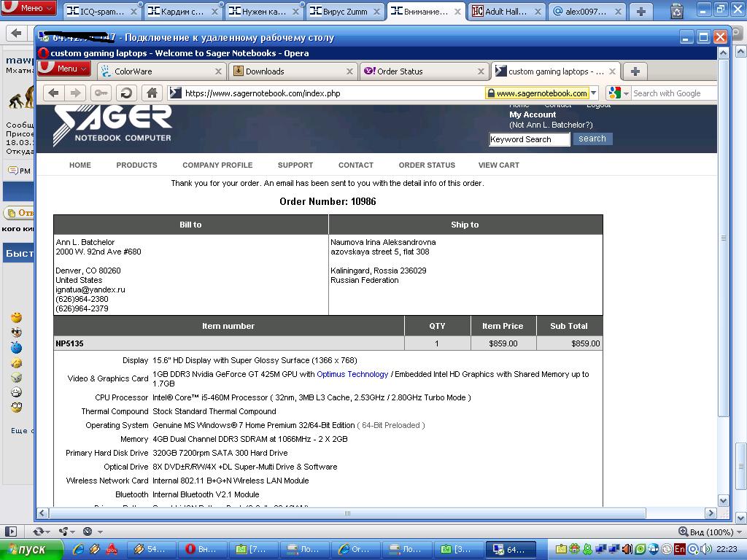The height and width of the screenshot is (560, 747).
Task: Click the horizontal scrollbar of remote desktop
Action: [x=348, y=513]
